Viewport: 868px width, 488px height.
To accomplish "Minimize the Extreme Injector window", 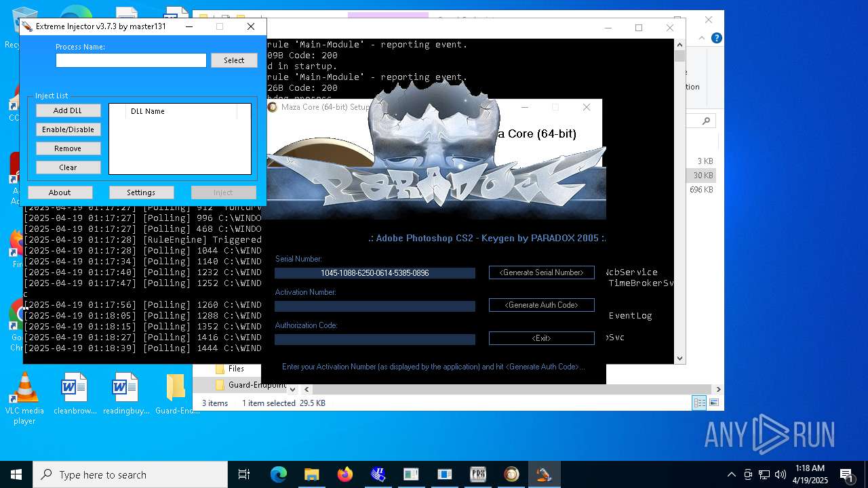I will (x=189, y=26).
